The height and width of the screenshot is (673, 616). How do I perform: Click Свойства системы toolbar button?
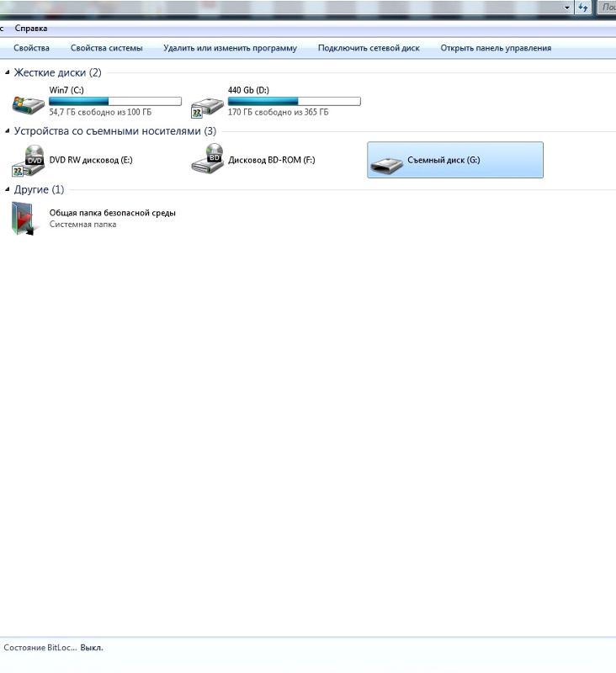[106, 48]
